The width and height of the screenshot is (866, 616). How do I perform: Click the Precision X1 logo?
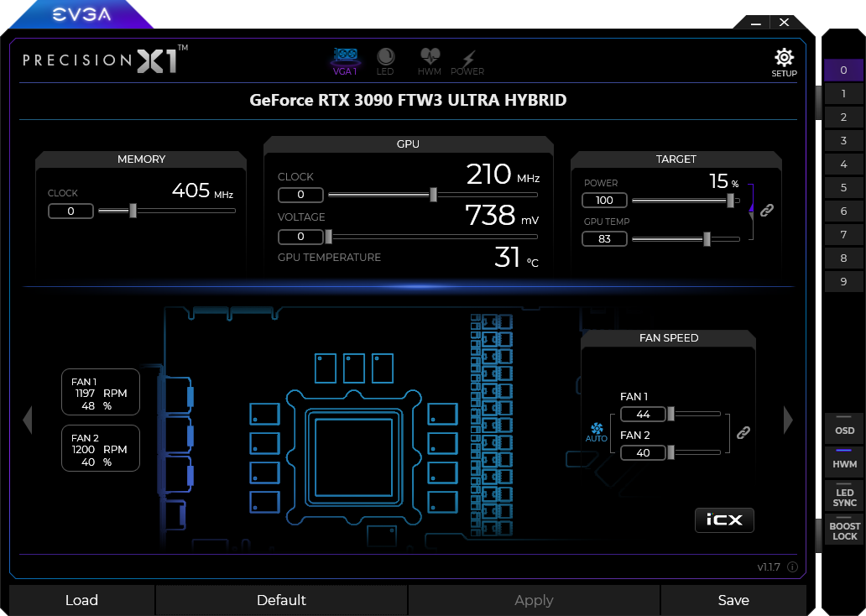tap(105, 59)
